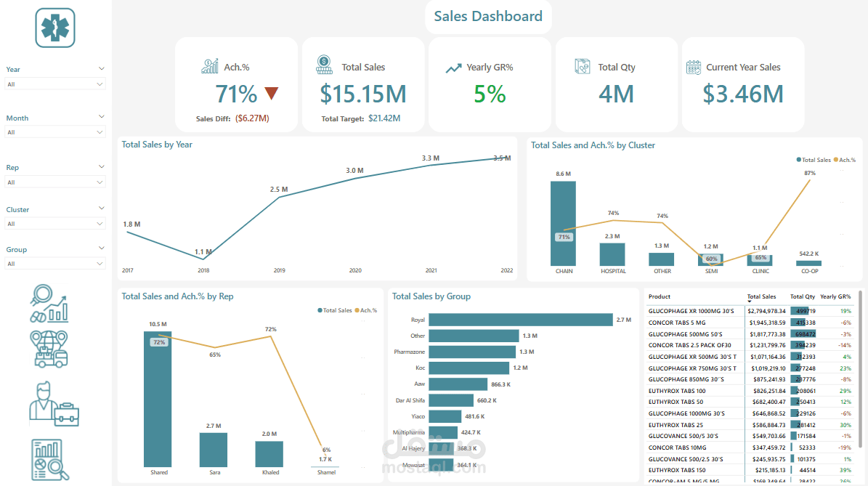
Task: Select the Khaled bar in Rep chart
Action: point(269,455)
